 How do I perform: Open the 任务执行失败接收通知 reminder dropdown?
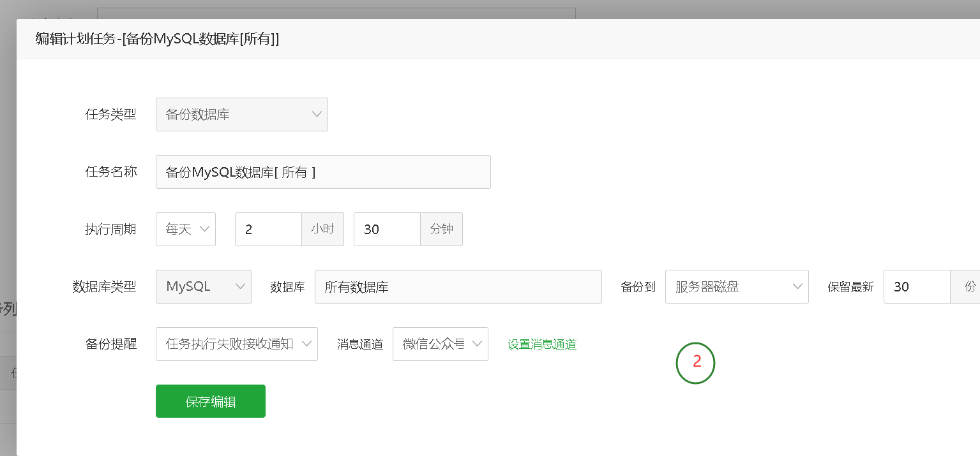[237, 344]
